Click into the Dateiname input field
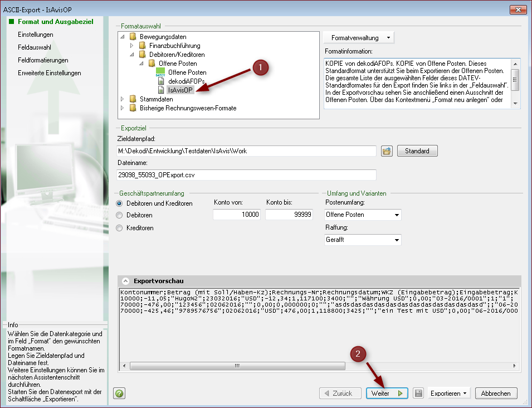This screenshot has height=408, width=532. pos(243,175)
